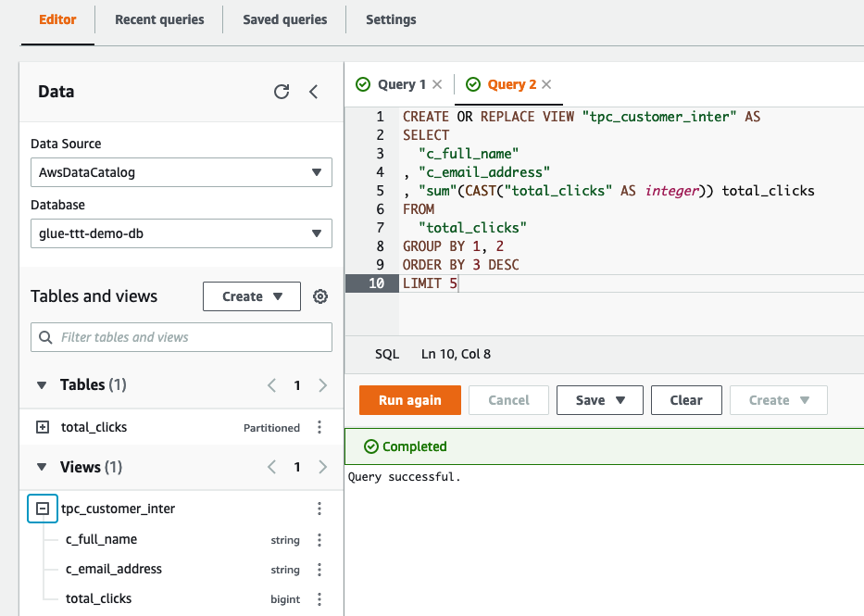Viewport: 864px width, 616px height.
Task: Refresh the Data panel
Action: (282, 92)
